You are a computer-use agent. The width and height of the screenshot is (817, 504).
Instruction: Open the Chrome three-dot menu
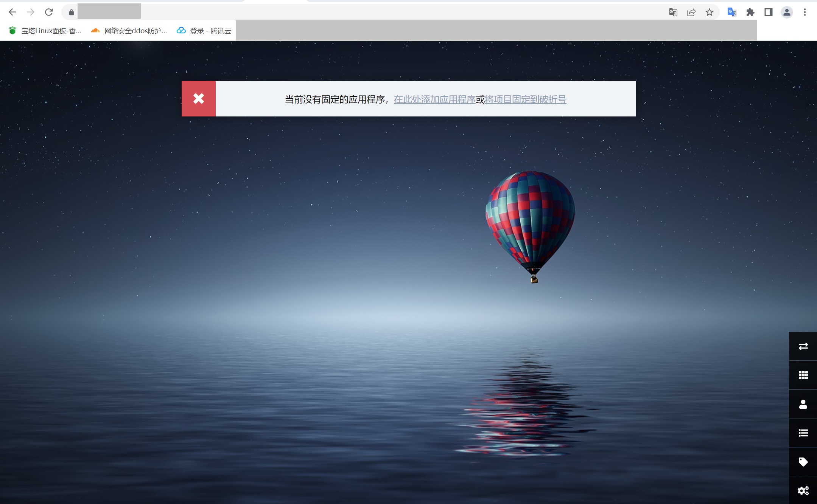pyautogui.click(x=805, y=12)
